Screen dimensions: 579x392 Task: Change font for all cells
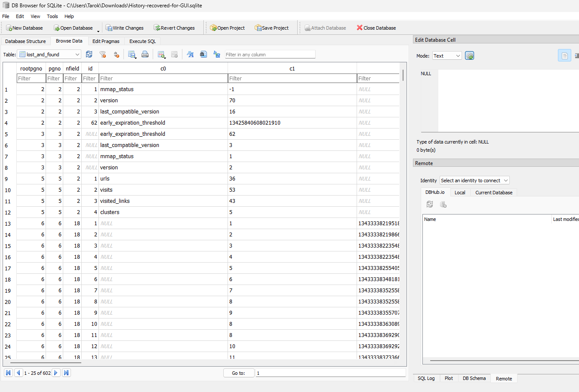pos(190,55)
